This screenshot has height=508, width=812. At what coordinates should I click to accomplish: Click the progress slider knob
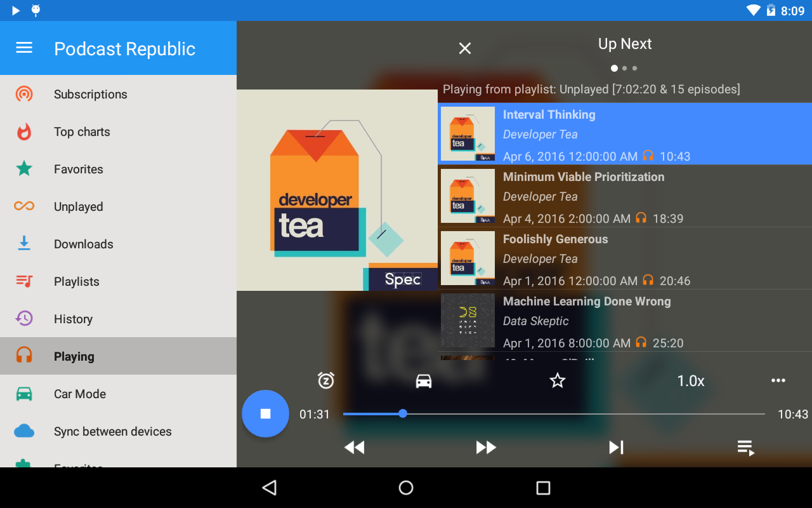tap(403, 414)
